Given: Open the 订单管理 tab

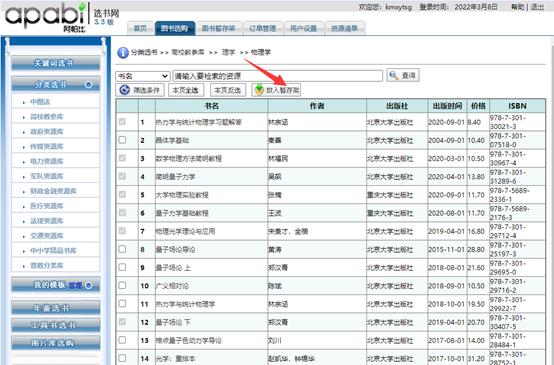Looking at the screenshot, I should click(x=262, y=28).
